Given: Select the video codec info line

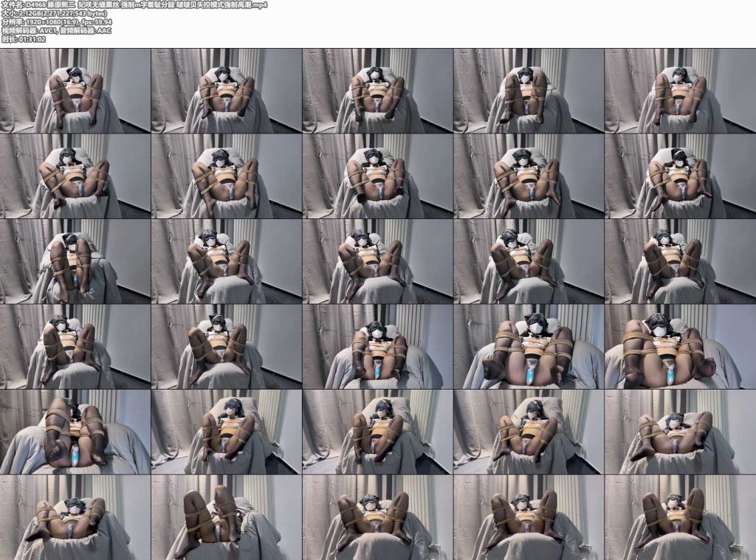Looking at the screenshot, I should [x=56, y=31].
